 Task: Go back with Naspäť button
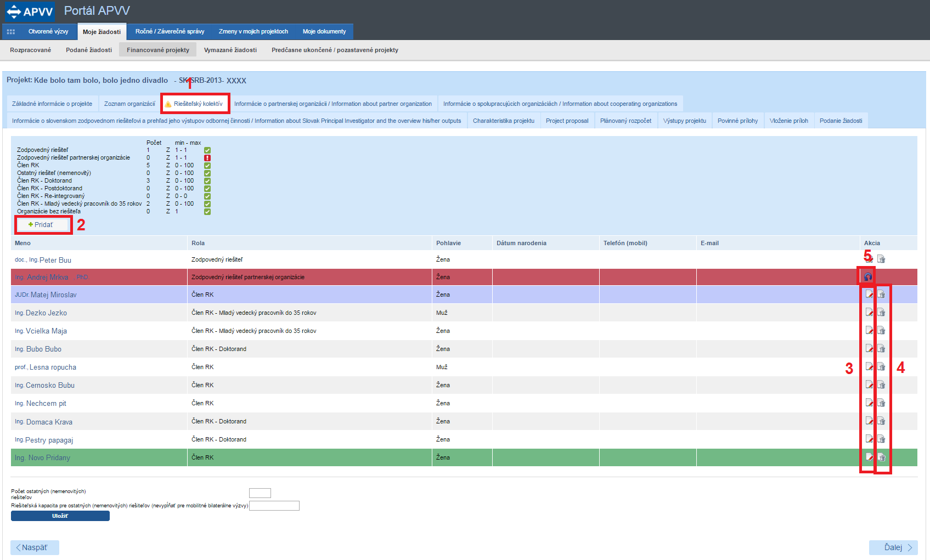(x=35, y=547)
